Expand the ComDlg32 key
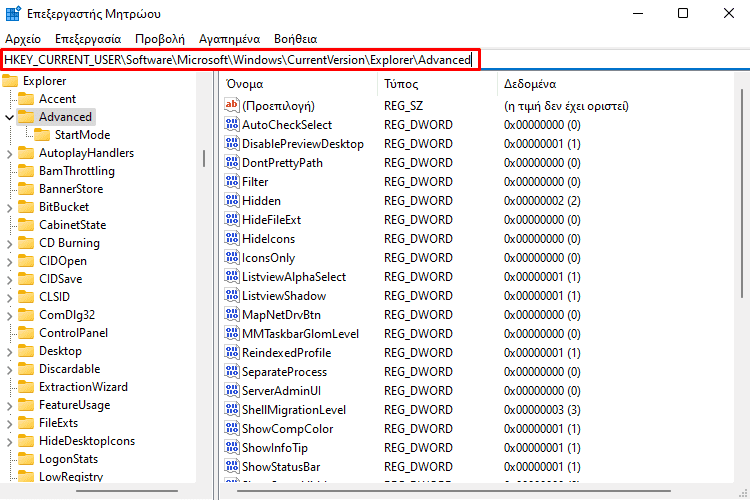 [9, 316]
